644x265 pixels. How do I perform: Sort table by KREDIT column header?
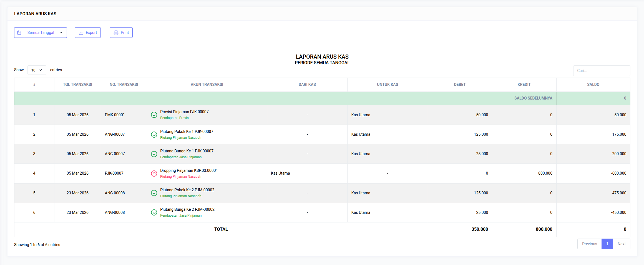click(x=524, y=85)
